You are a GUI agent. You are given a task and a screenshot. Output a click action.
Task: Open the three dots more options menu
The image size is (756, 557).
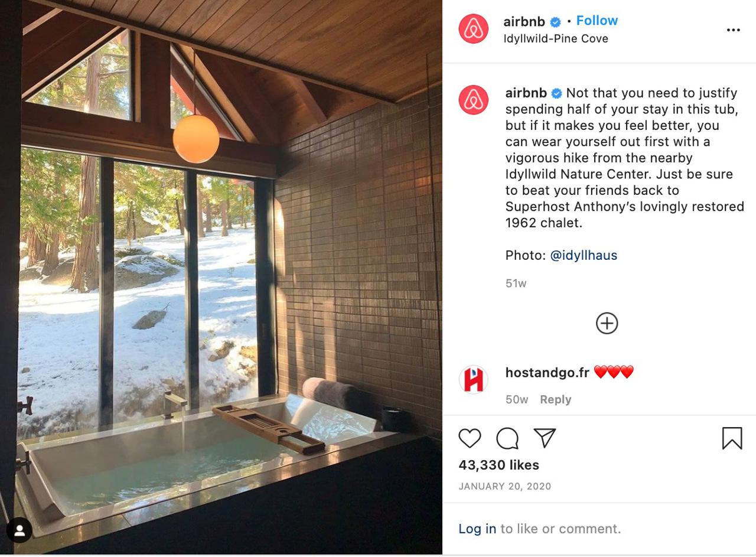[733, 30]
